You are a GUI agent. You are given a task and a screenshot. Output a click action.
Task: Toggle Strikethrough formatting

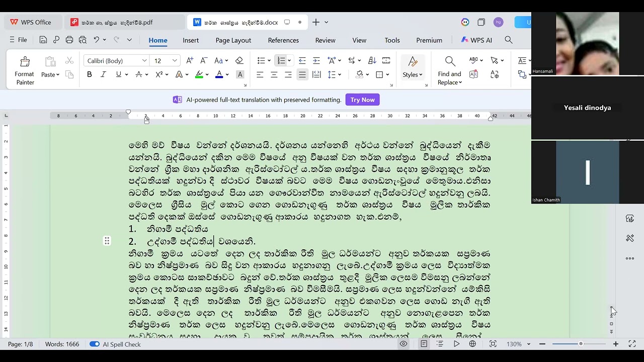coord(139,74)
